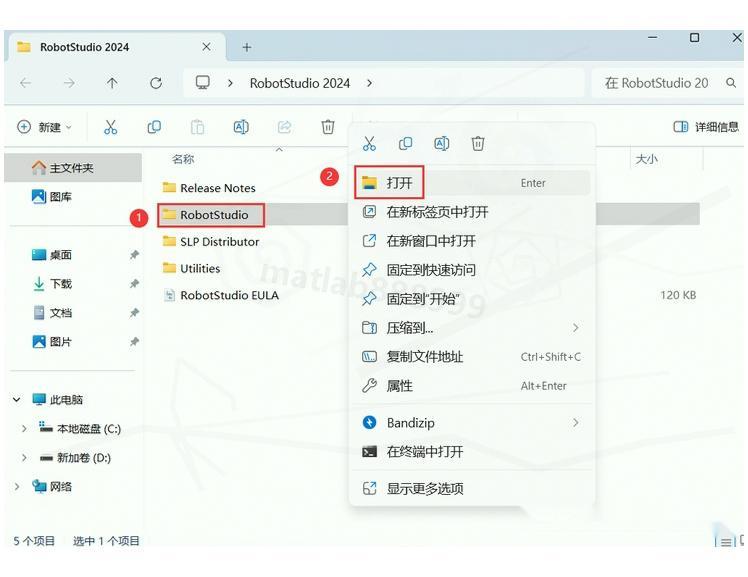The width and height of the screenshot is (748, 577).
Task: Select New Volume (D:) drive
Action: pyautogui.click(x=75, y=458)
